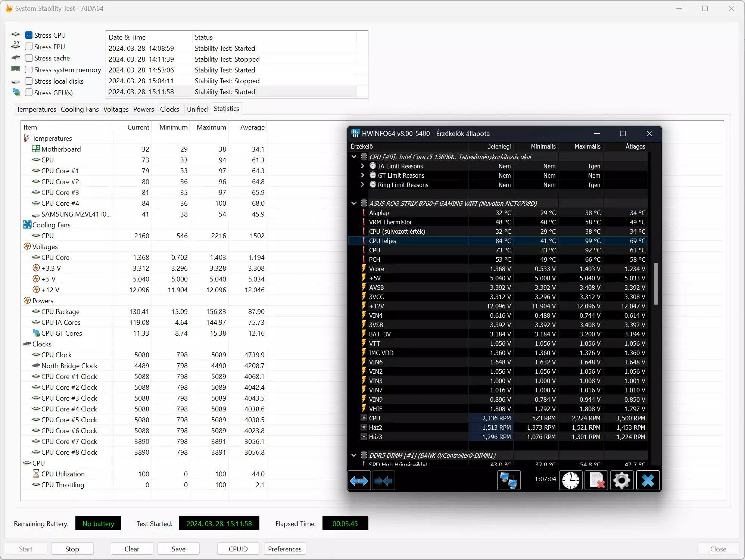Viewport: 745px width, 560px height.
Task: Switch to Temperatures tab
Action: [36, 109]
